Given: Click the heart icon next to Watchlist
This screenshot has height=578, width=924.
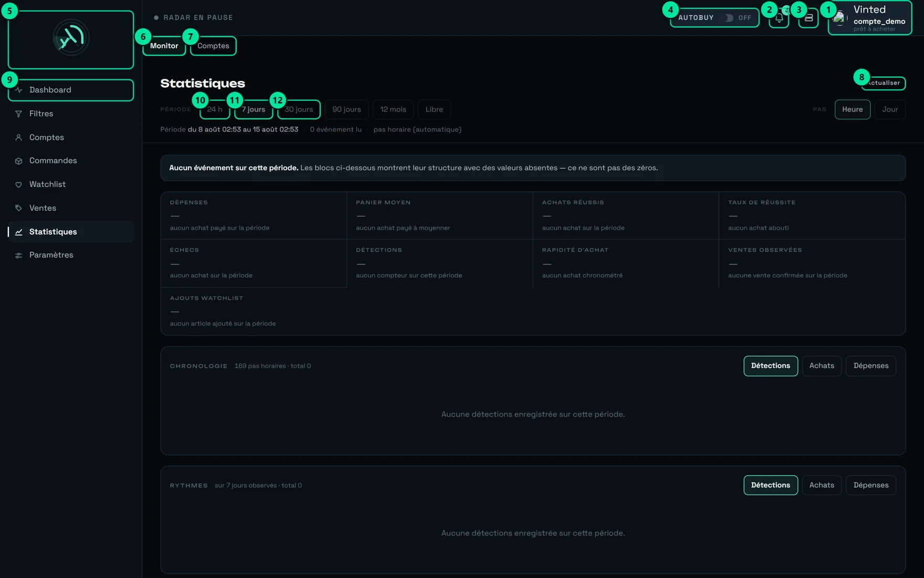Looking at the screenshot, I should (x=19, y=184).
